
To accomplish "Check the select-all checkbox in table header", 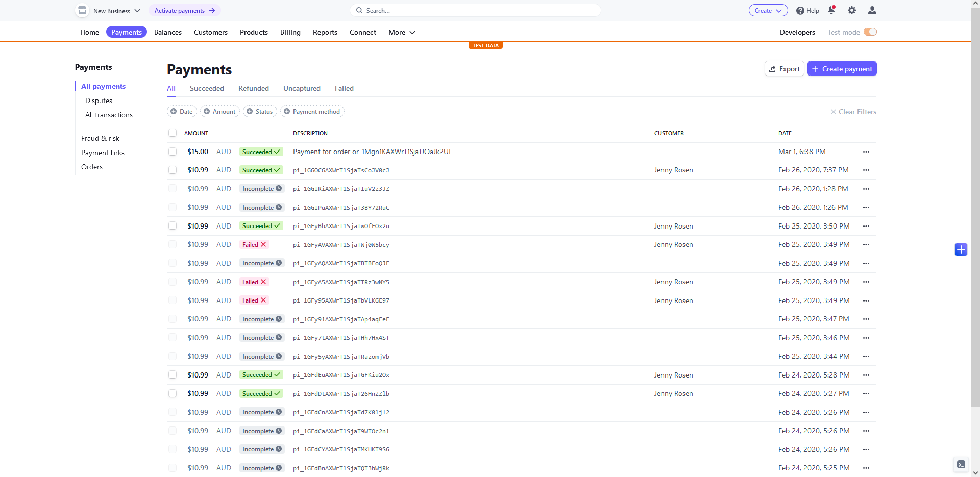I will [173, 133].
